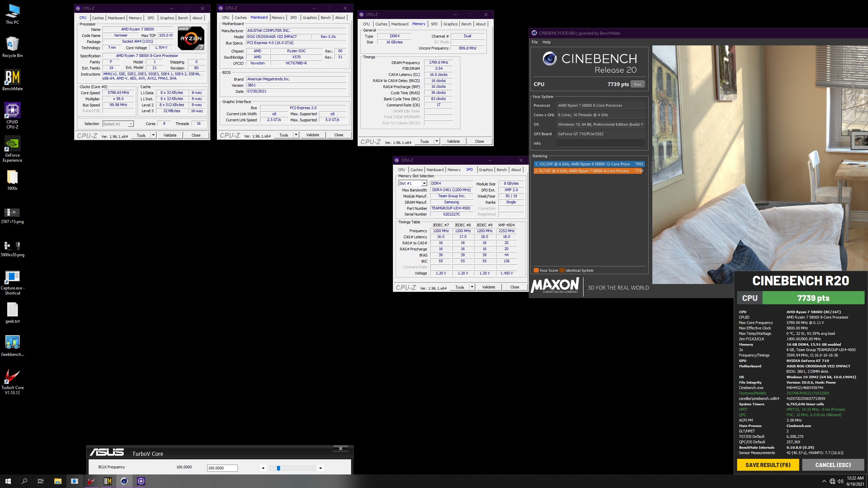Expand the Slot #1 memory slot dropdown
This screenshot has height=488, width=868.
click(424, 183)
